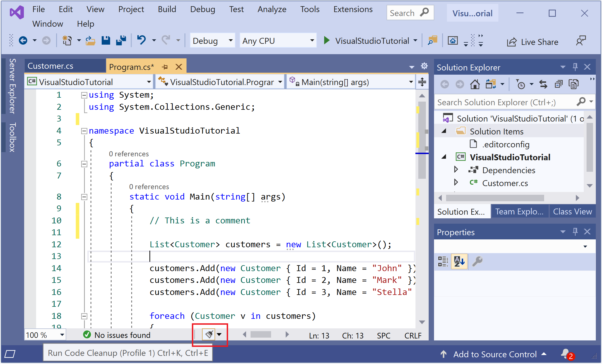Switch to the Customer.cs tab
This screenshot has width=602, height=364.
pyautogui.click(x=51, y=66)
